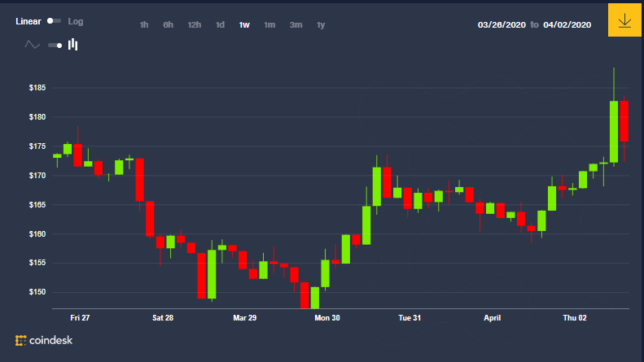Select the candlestick chart icon
644x362 pixels.
pyautogui.click(x=73, y=44)
